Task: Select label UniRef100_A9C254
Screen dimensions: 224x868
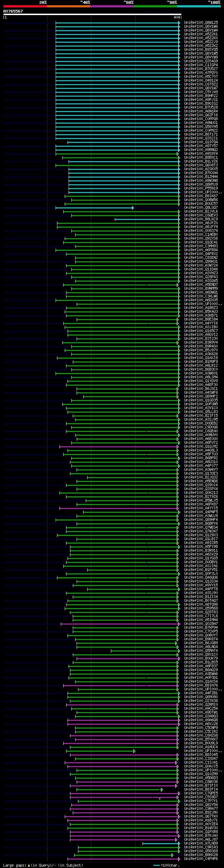Action: pyautogui.click(x=201, y=708)
